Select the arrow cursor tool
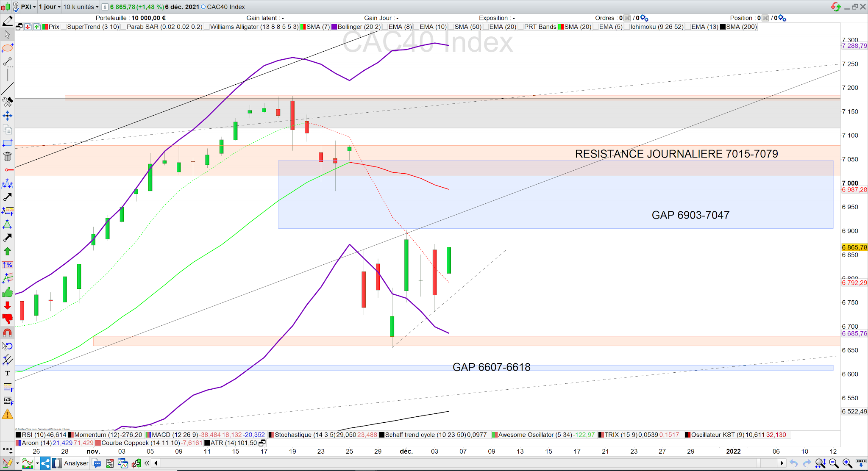Viewport: 868px width, 471px height. click(7, 34)
